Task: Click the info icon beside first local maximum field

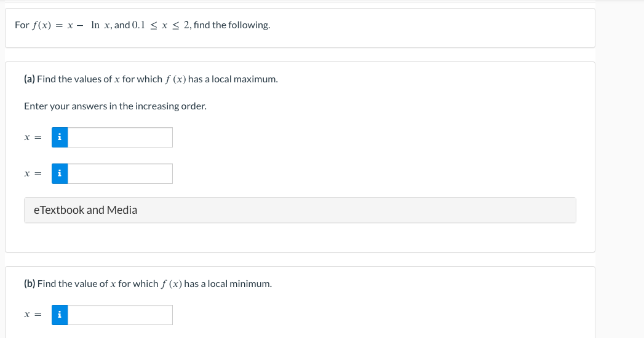Action: tap(60, 138)
